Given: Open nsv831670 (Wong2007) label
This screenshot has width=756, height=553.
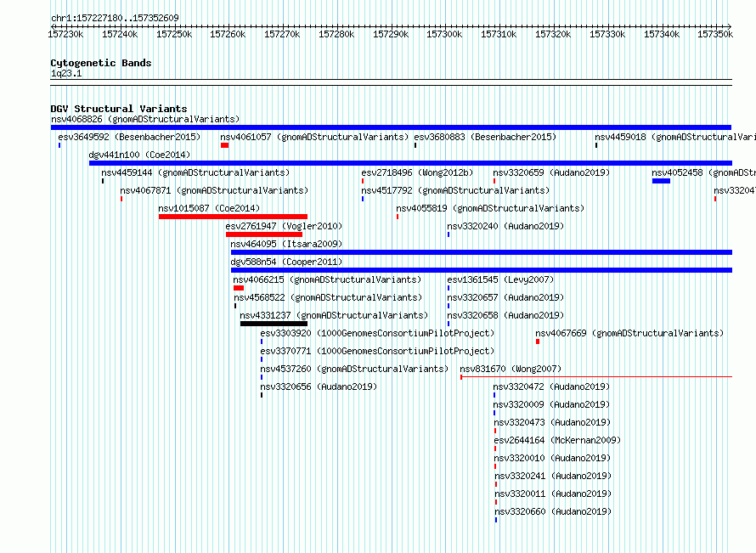Looking at the screenshot, I should 511,369.
